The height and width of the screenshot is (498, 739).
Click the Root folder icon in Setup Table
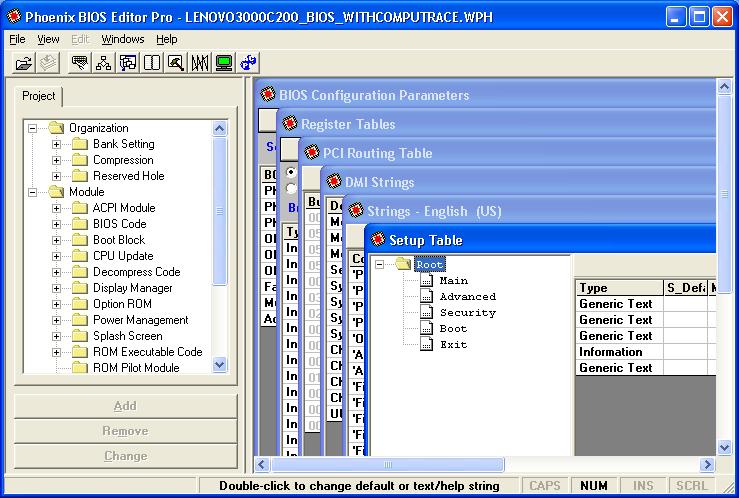pos(403,264)
